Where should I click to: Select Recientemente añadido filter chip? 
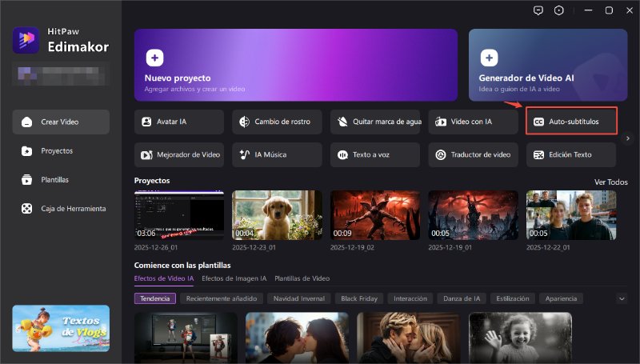coord(222,298)
